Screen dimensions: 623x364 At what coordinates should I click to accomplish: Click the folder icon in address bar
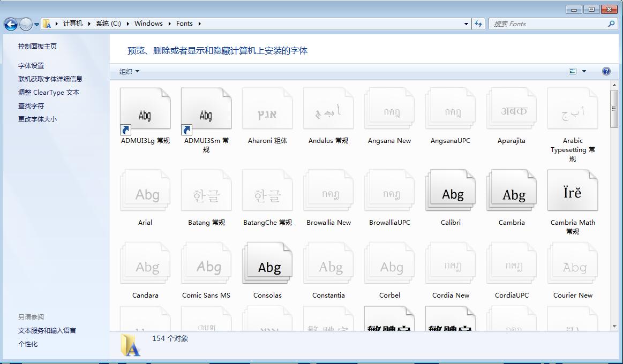47,24
